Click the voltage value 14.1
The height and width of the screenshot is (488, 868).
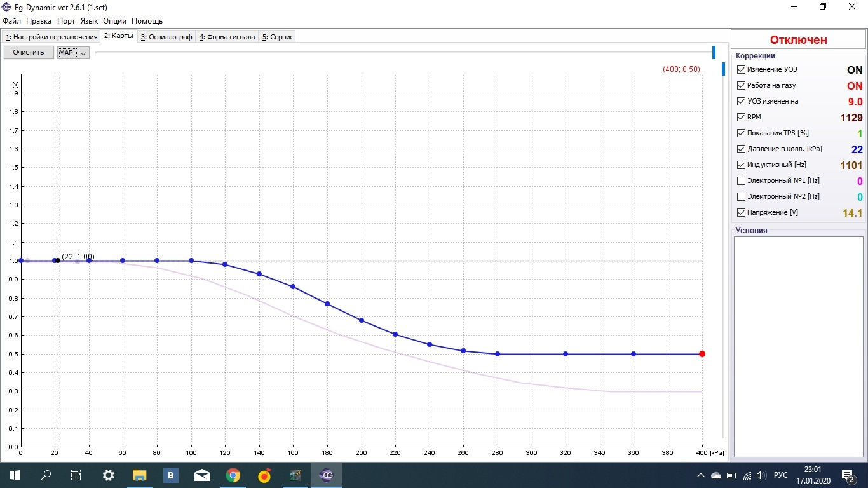tap(852, 213)
